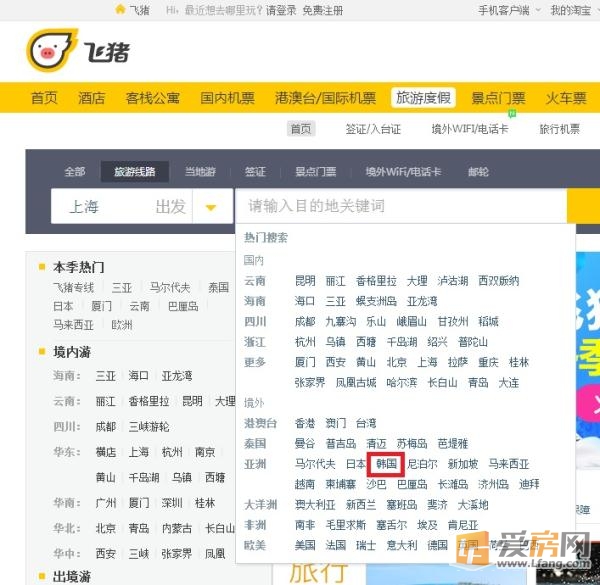600x585 pixels.
Task: Choose 美国 in the 欧美 row
Action: pos(305,546)
